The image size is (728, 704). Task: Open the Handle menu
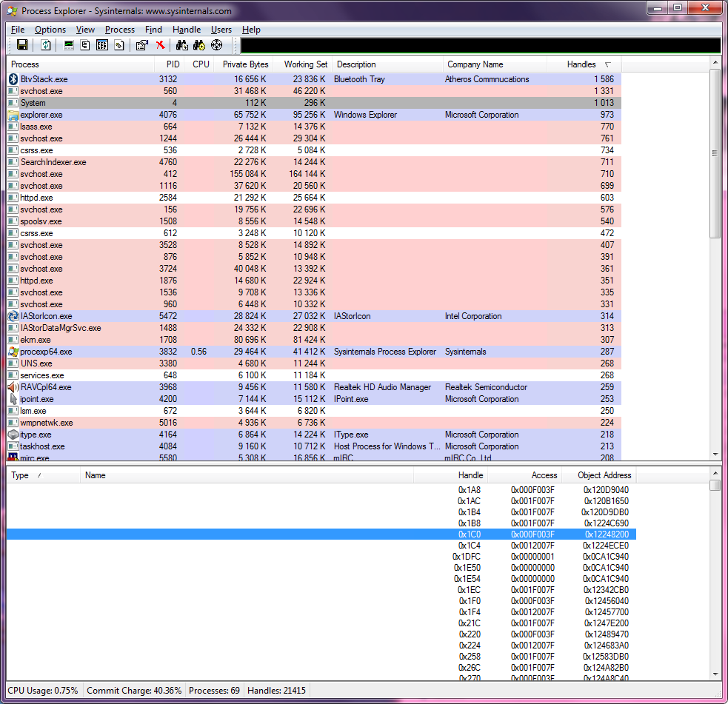pos(187,30)
